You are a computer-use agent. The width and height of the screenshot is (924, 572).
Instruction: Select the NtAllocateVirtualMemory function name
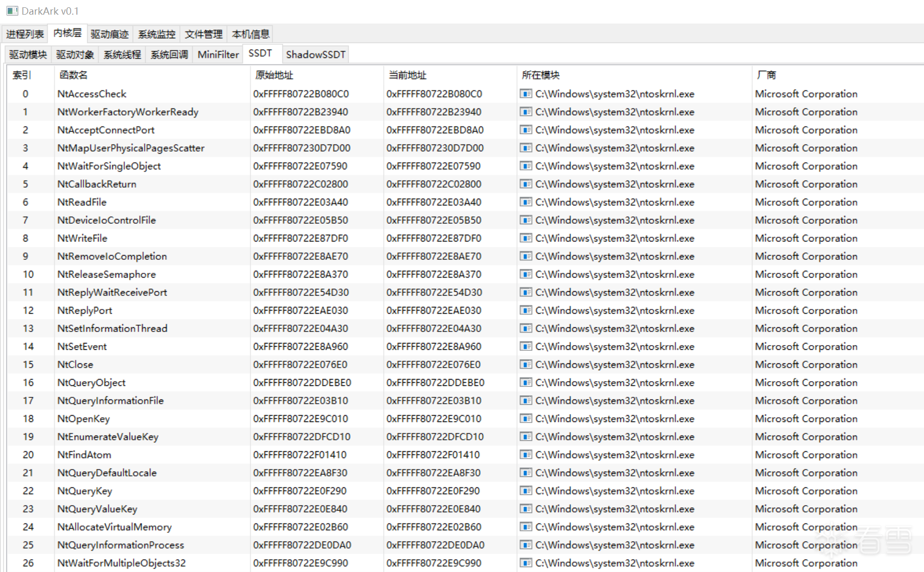click(x=114, y=527)
